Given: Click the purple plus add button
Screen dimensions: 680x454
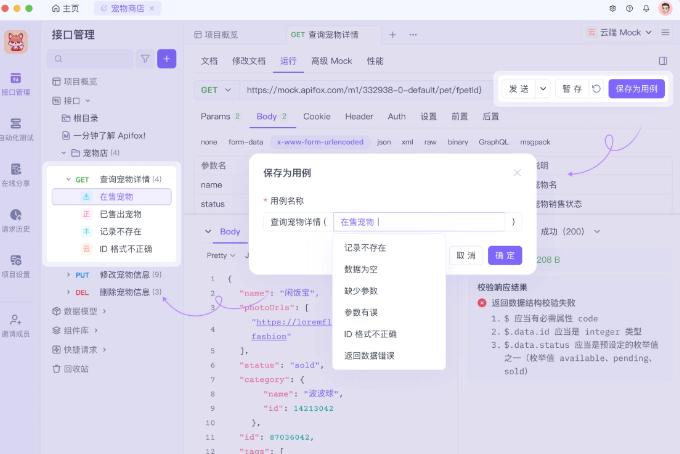Looking at the screenshot, I should 167,59.
